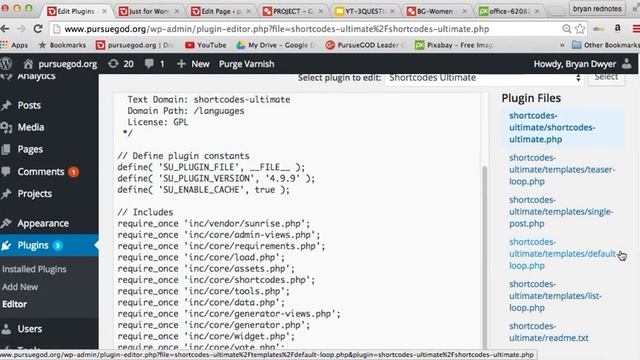Click the Bookmarks folder in bookmarks bar
The height and width of the screenshot is (360, 640).
[62, 45]
